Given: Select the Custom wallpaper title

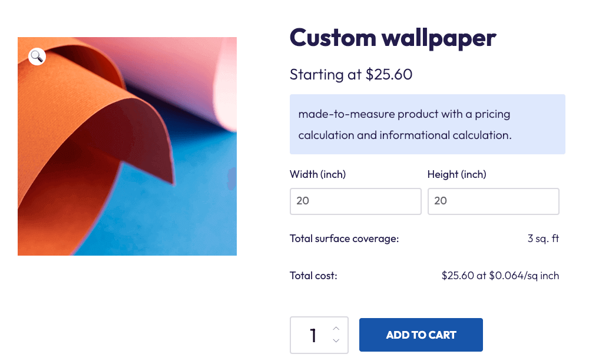Looking at the screenshot, I should 392,38.
